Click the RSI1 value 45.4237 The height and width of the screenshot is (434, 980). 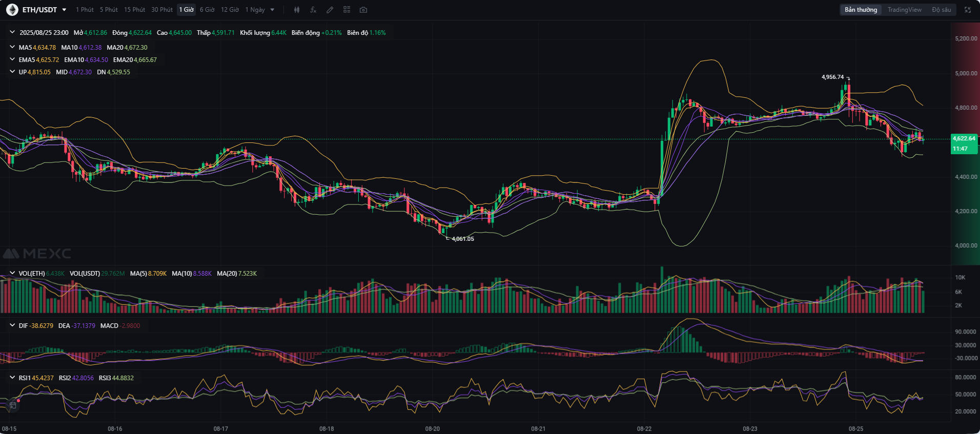pyautogui.click(x=43, y=378)
